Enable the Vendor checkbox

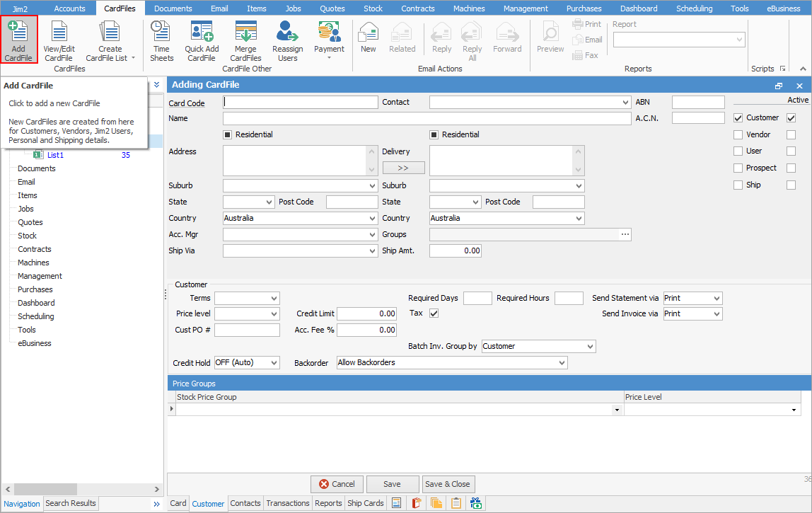738,134
